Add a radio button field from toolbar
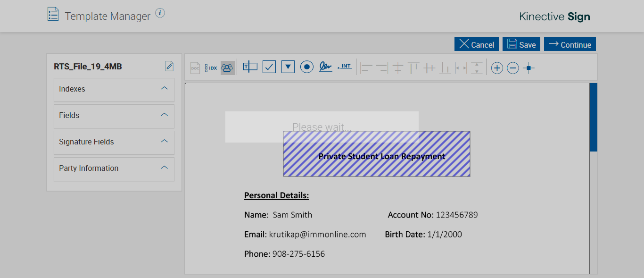Image resolution: width=644 pixels, height=278 pixels. click(x=307, y=67)
